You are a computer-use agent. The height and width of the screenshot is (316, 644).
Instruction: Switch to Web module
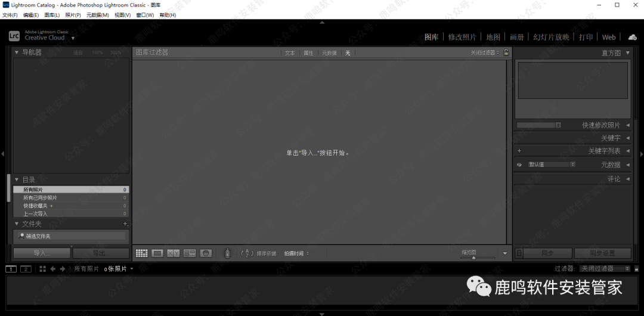coord(609,37)
